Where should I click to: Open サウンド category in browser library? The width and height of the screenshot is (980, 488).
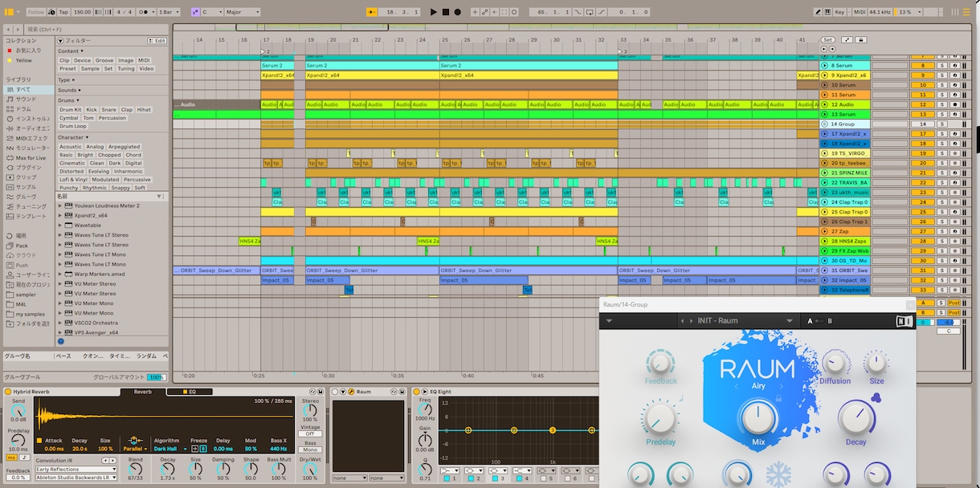pyautogui.click(x=26, y=99)
